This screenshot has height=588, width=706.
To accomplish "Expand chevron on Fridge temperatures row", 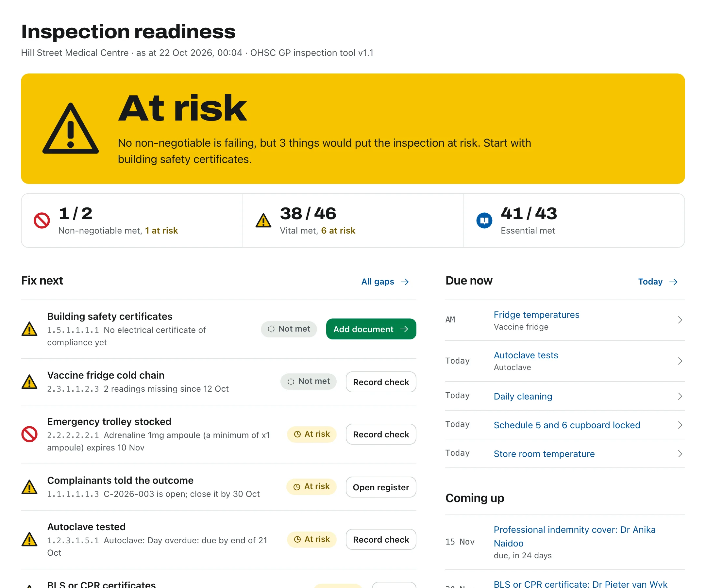I will 680,320.
